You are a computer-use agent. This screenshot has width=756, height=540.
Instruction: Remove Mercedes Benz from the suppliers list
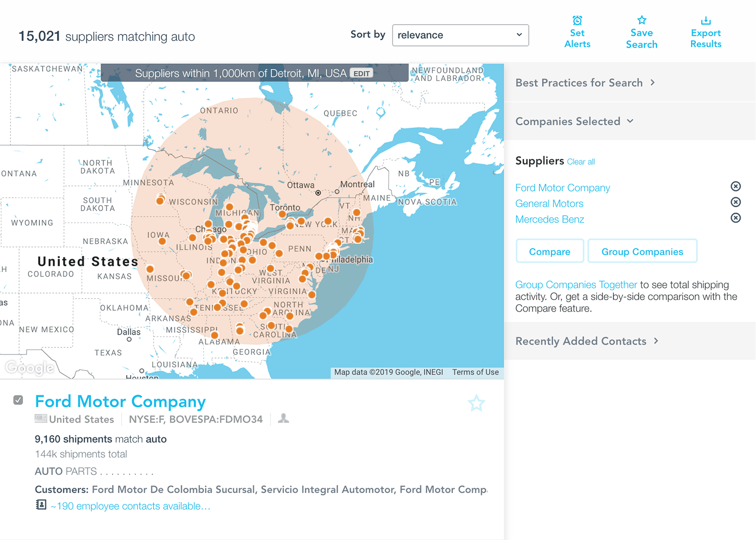[735, 218]
